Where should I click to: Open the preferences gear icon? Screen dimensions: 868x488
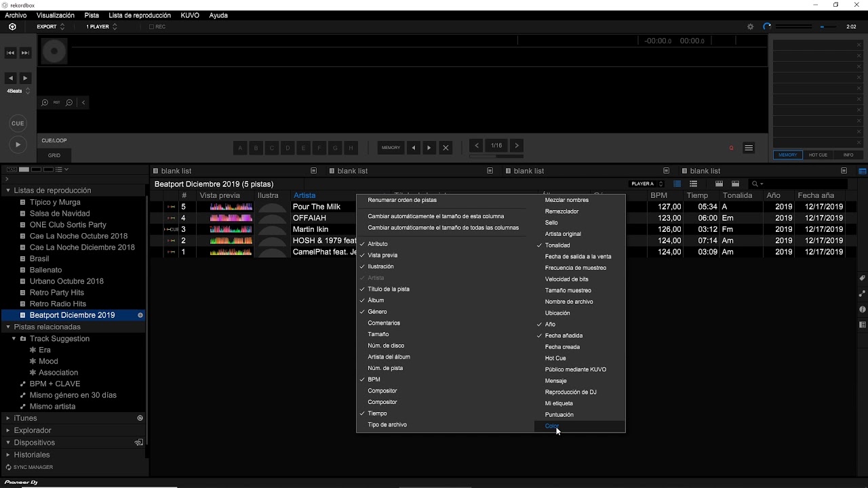pos(750,26)
